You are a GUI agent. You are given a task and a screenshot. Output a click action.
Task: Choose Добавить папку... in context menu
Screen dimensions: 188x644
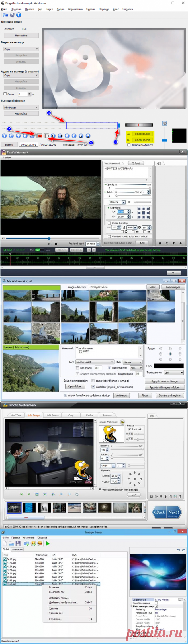[x=59, y=598]
